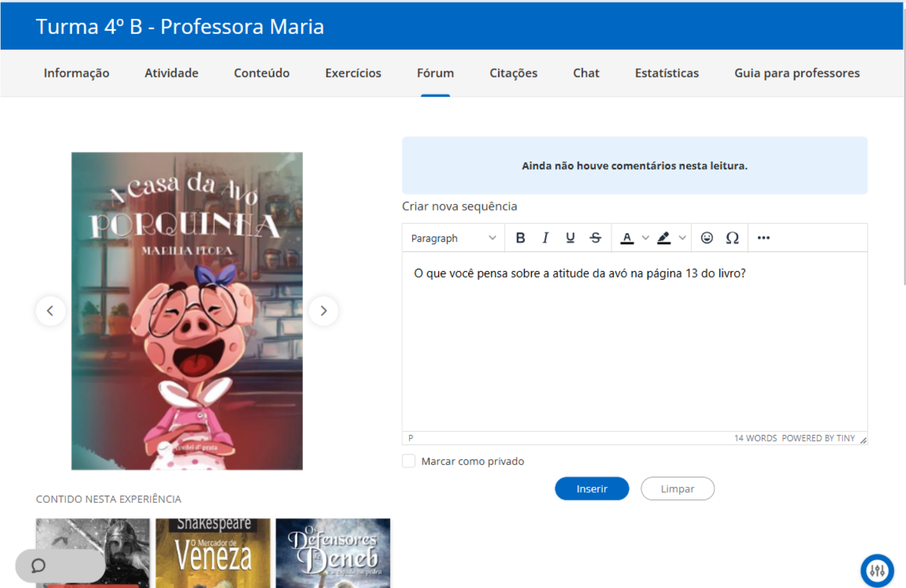This screenshot has height=588, width=906.
Task: Open the Conteúdo tab
Action: pyautogui.click(x=262, y=73)
